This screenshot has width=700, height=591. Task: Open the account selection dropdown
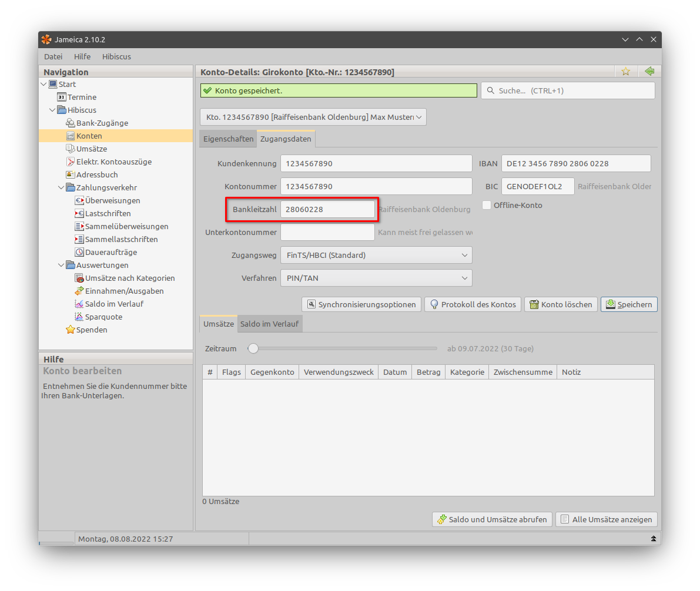tap(313, 117)
